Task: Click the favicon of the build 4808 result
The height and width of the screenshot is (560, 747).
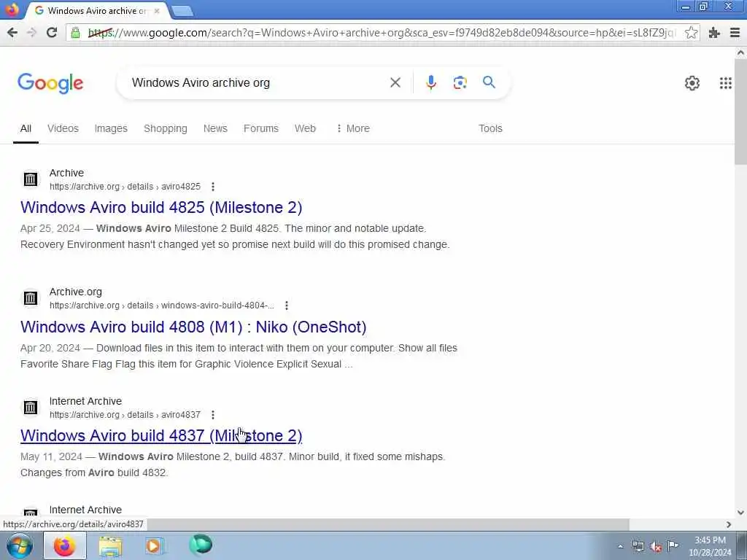Action: pos(31,298)
